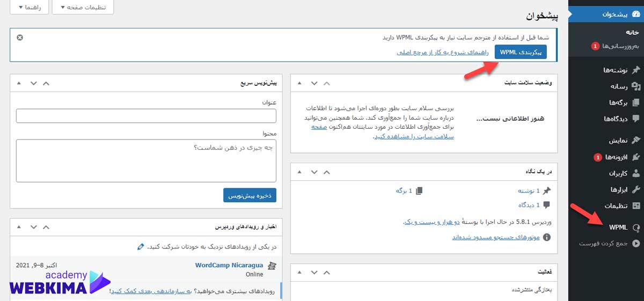Click the settings sliders icon
Image resolution: width=644 pixels, height=301 pixels.
636,205
